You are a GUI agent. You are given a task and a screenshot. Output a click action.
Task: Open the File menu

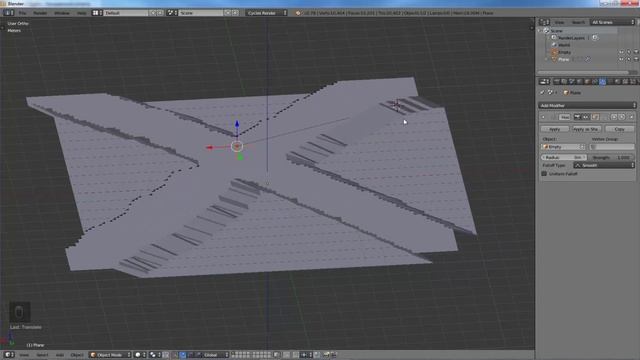(x=22, y=13)
